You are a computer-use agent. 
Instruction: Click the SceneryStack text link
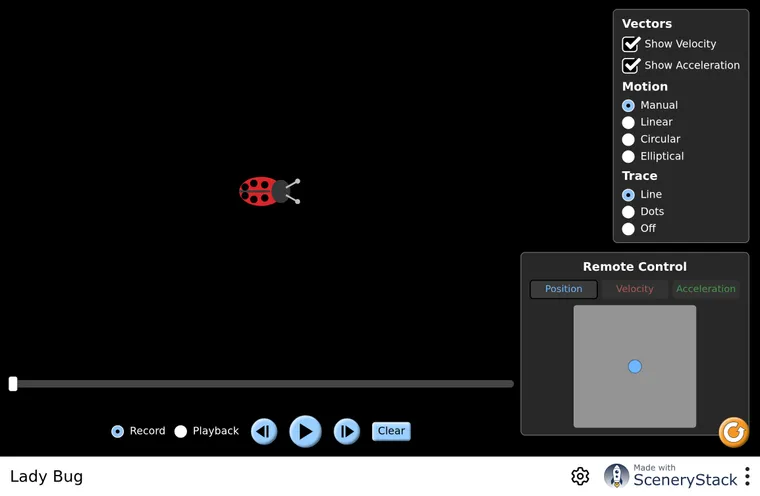click(685, 480)
